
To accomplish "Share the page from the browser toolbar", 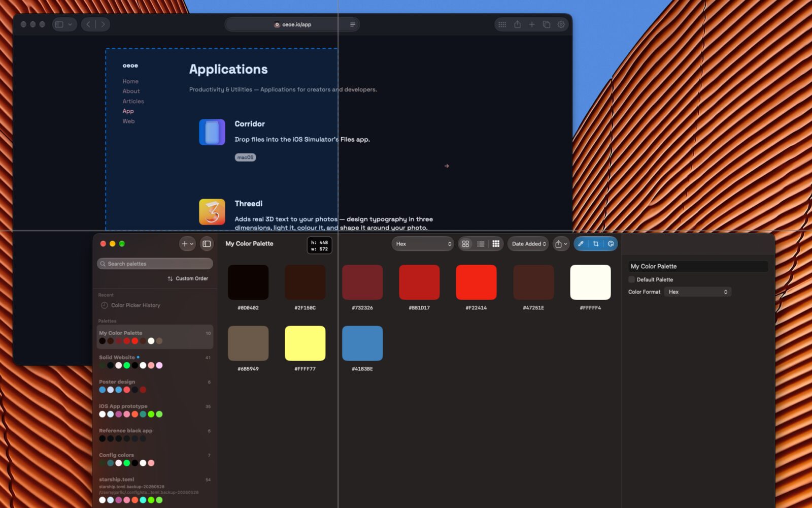I will tap(517, 24).
